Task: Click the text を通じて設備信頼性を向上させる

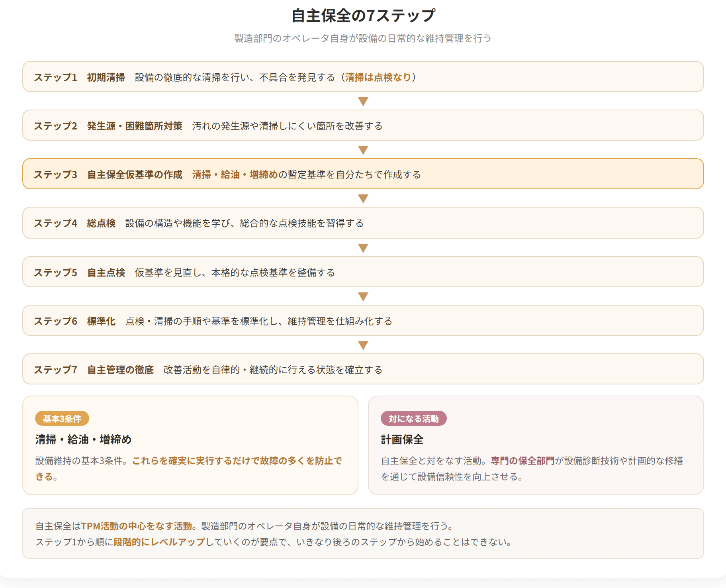Action: coord(452,477)
